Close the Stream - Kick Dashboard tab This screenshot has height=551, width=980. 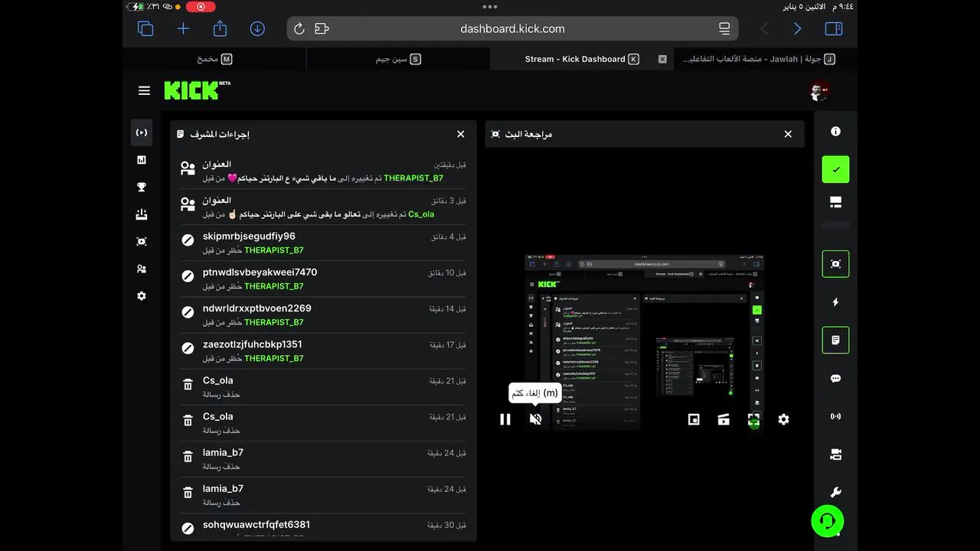tap(662, 59)
